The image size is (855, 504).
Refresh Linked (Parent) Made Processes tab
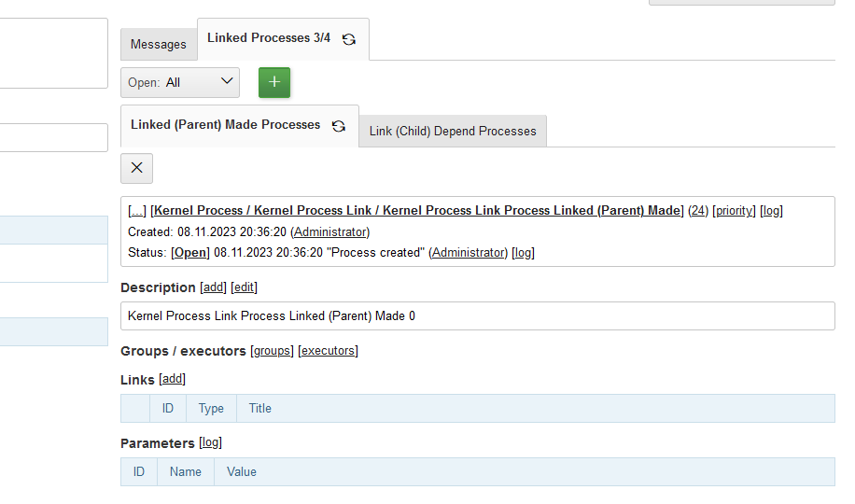(339, 126)
